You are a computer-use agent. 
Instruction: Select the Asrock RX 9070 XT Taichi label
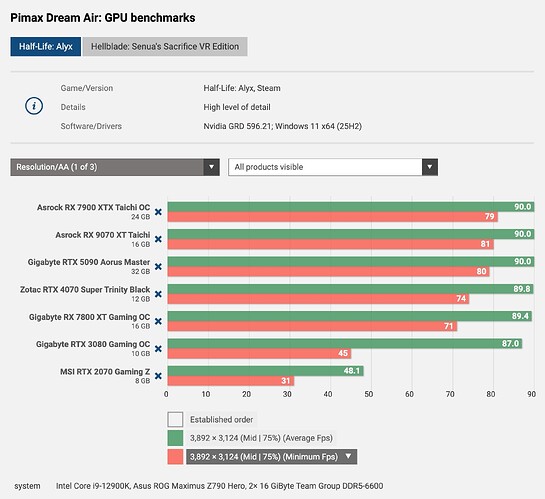103,235
